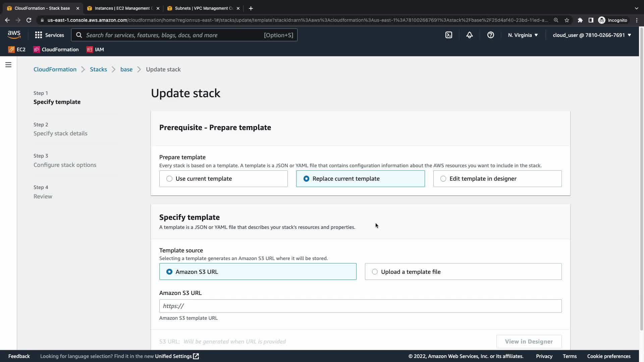Open the browser tab list chevron

click(x=636, y=8)
